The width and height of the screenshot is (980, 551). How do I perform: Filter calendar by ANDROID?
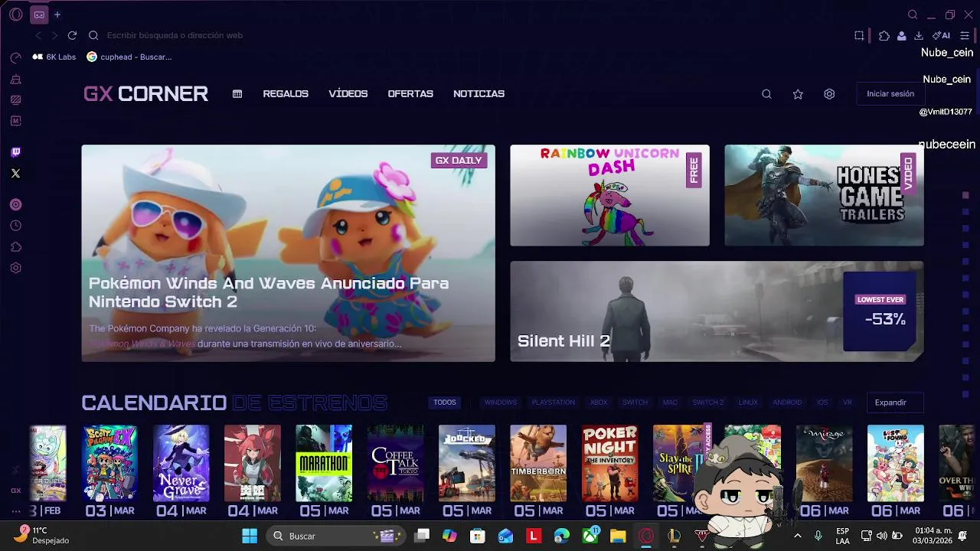(x=788, y=403)
